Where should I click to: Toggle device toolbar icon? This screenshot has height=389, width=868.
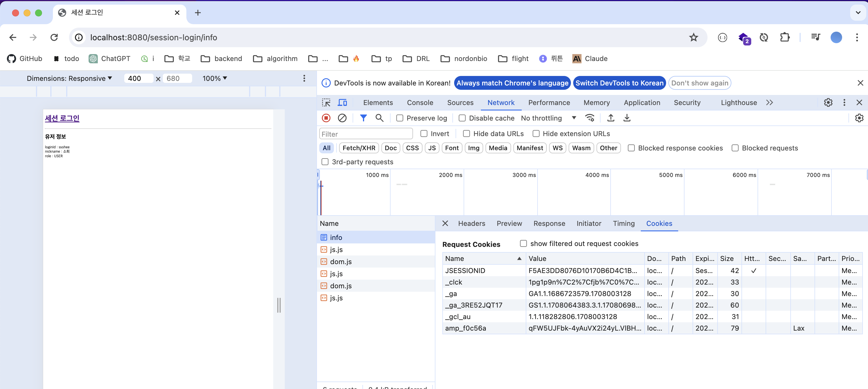[x=342, y=102]
